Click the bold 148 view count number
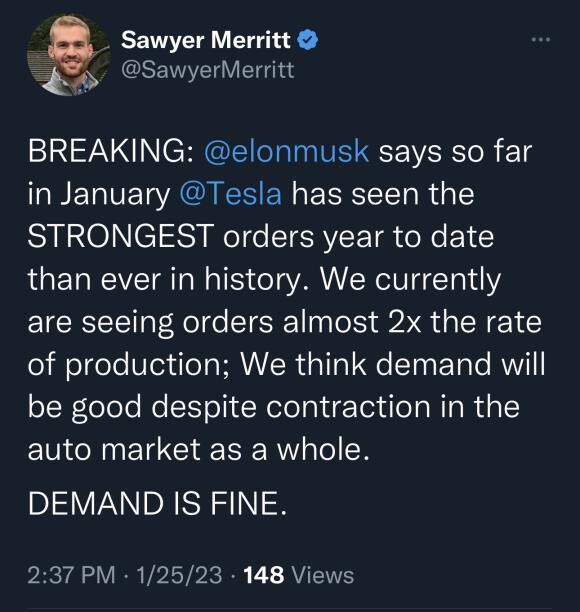The image size is (580, 612). 264,575
